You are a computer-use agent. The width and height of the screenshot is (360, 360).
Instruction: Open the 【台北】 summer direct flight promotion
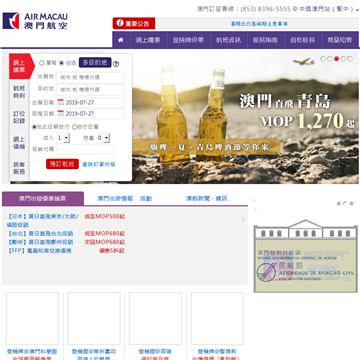[x=40, y=233]
